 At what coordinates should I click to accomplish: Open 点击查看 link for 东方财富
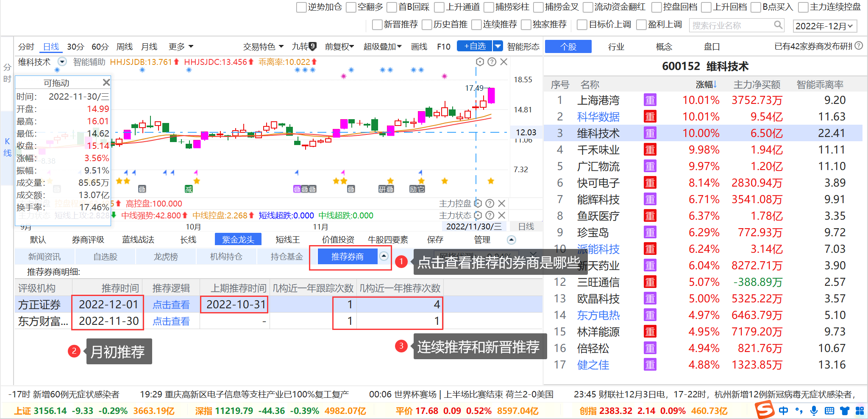click(x=171, y=321)
